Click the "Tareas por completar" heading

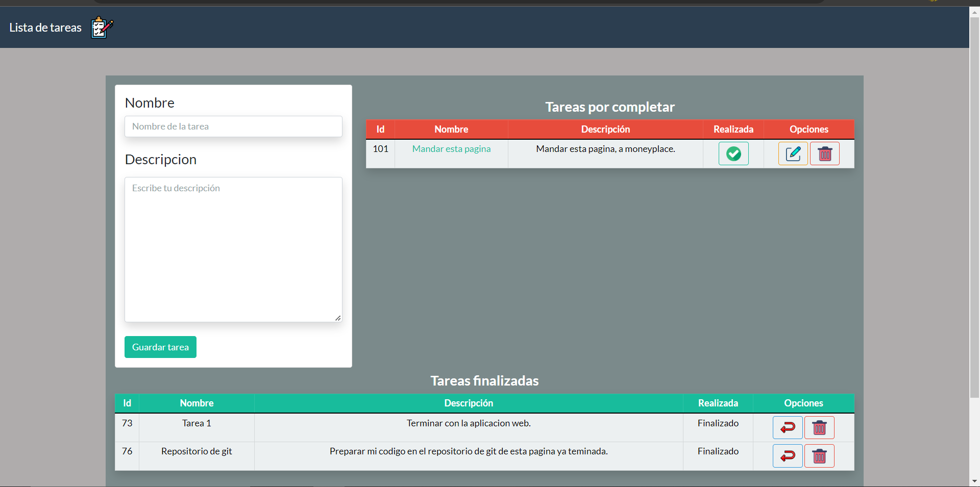609,107
